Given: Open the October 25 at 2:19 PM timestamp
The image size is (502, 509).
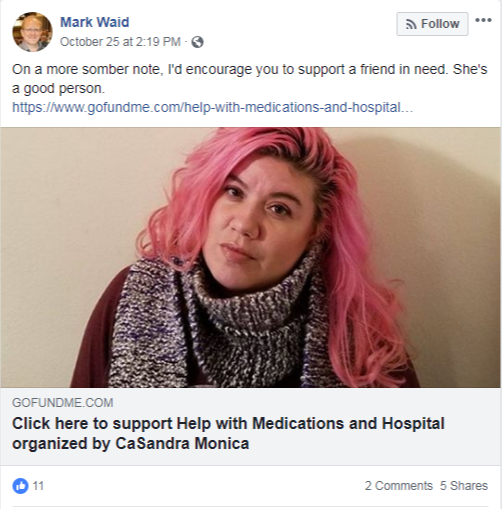Looking at the screenshot, I should tap(120, 42).
